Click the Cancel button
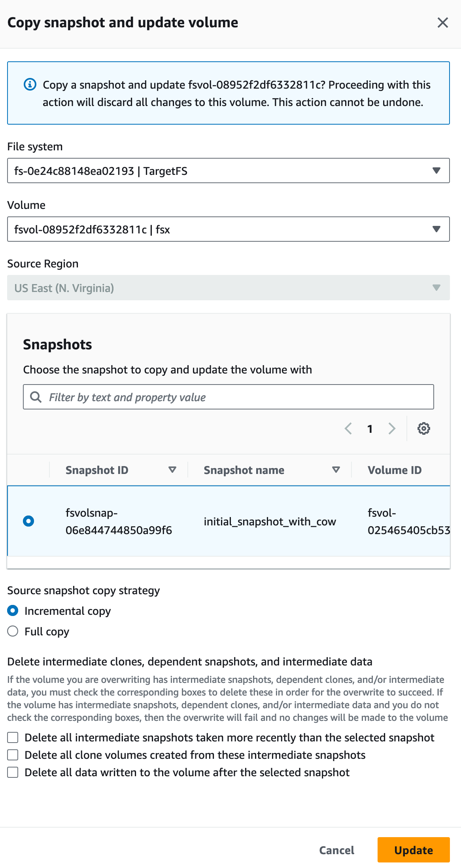 pyautogui.click(x=336, y=850)
